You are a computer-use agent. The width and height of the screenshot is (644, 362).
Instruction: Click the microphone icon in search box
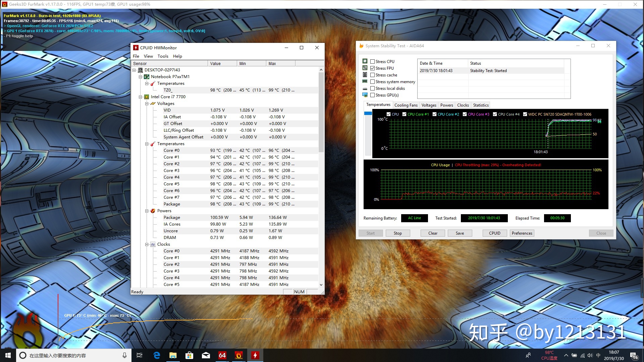coord(124,355)
